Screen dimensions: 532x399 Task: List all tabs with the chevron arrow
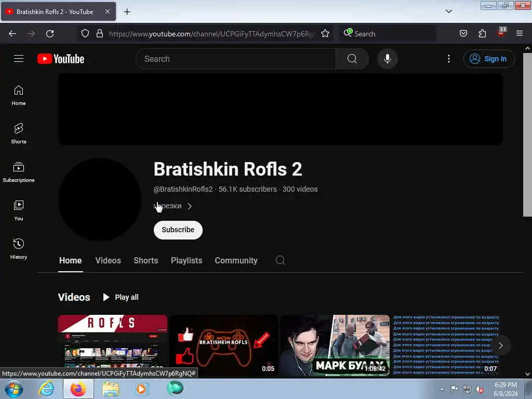pyautogui.click(x=449, y=11)
